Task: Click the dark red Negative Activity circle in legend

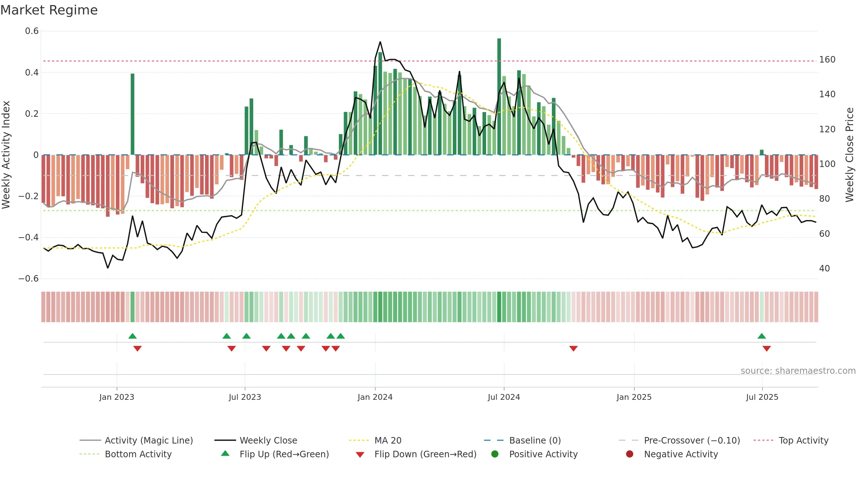Action: point(630,454)
